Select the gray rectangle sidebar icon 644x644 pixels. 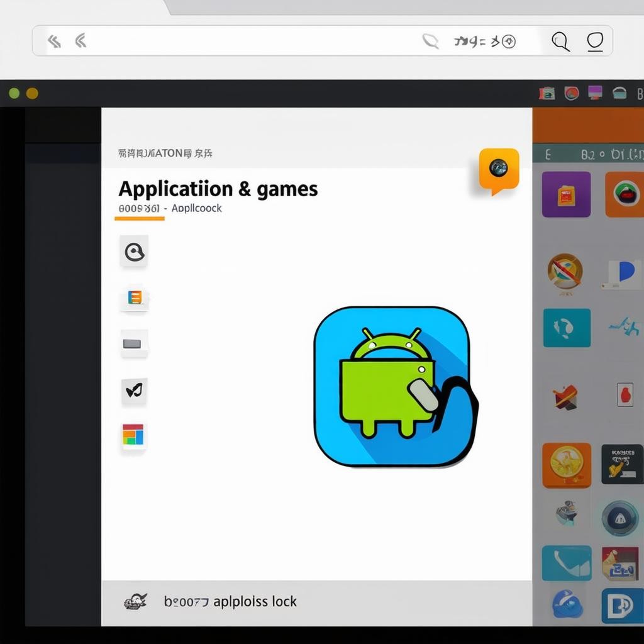(x=134, y=343)
